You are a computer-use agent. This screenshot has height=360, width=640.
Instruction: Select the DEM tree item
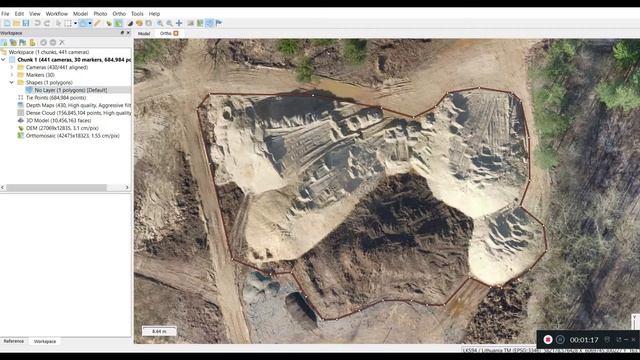click(62, 128)
